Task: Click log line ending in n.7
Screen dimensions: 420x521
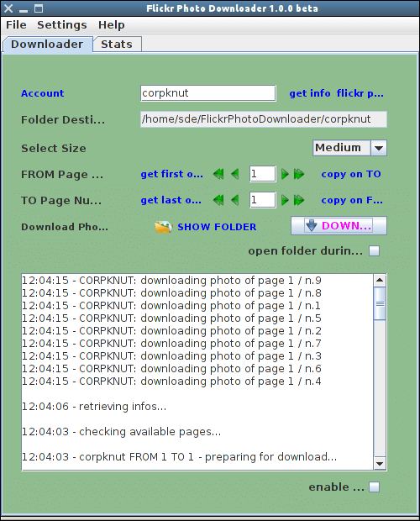Action: (171, 344)
